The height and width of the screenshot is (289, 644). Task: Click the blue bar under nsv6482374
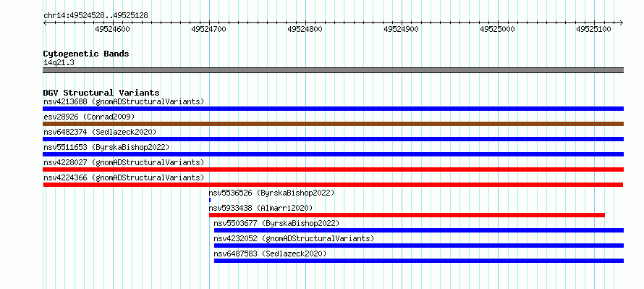[333, 139]
